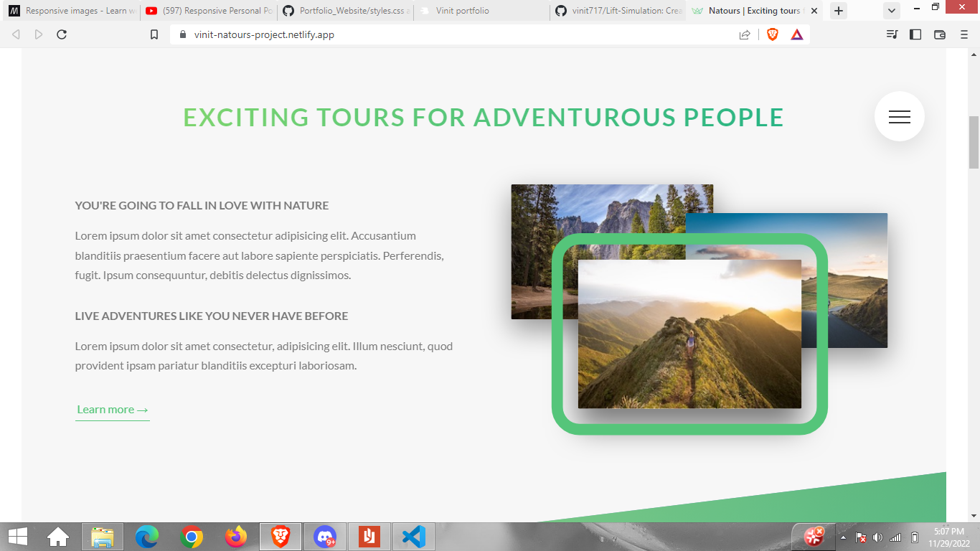Viewport: 980px width, 551px height.
Task: Open the hamburger navigation menu button
Action: click(x=899, y=117)
